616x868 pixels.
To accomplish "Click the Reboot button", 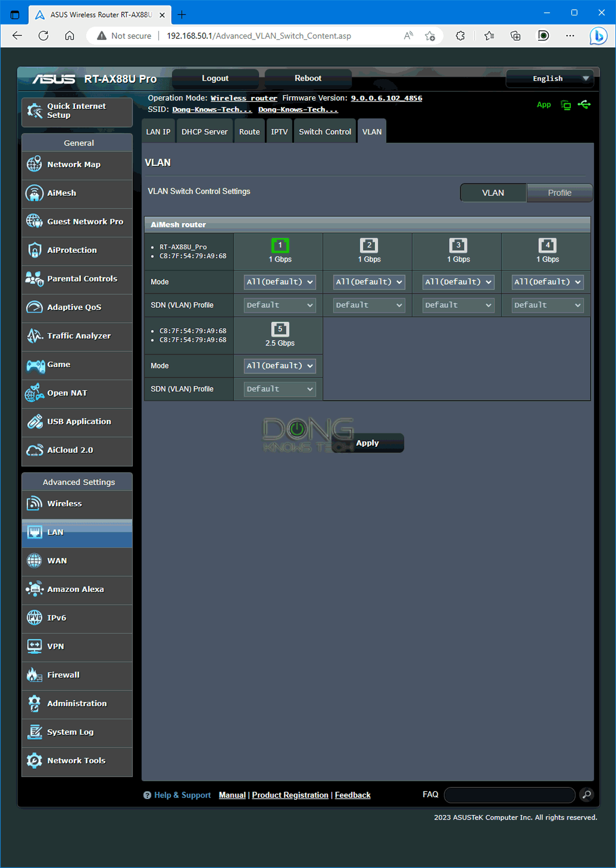I will (x=308, y=78).
